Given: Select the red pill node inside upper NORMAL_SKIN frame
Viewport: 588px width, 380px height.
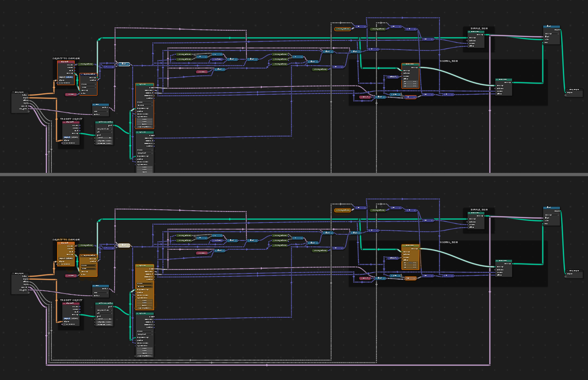Looking at the screenshot, I should point(365,97).
